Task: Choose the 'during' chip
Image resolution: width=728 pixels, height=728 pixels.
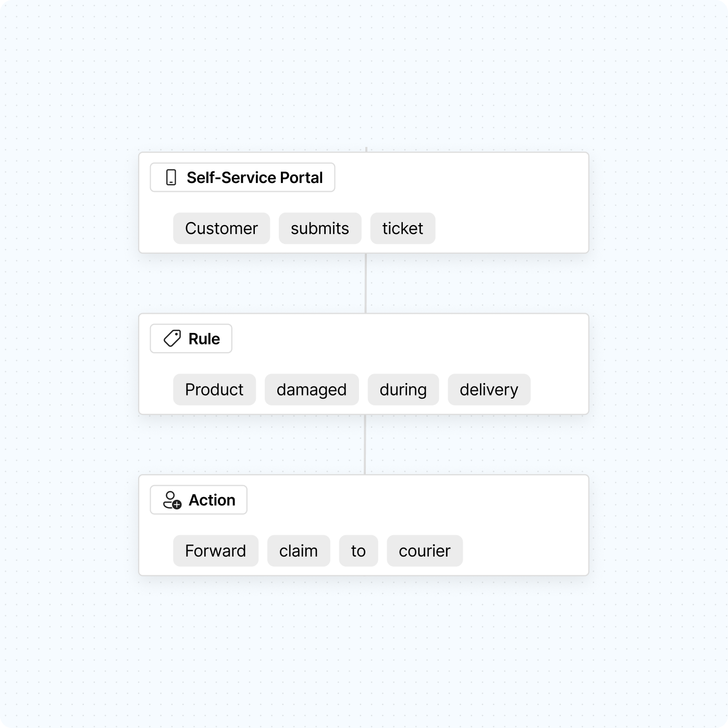Action: point(403,390)
